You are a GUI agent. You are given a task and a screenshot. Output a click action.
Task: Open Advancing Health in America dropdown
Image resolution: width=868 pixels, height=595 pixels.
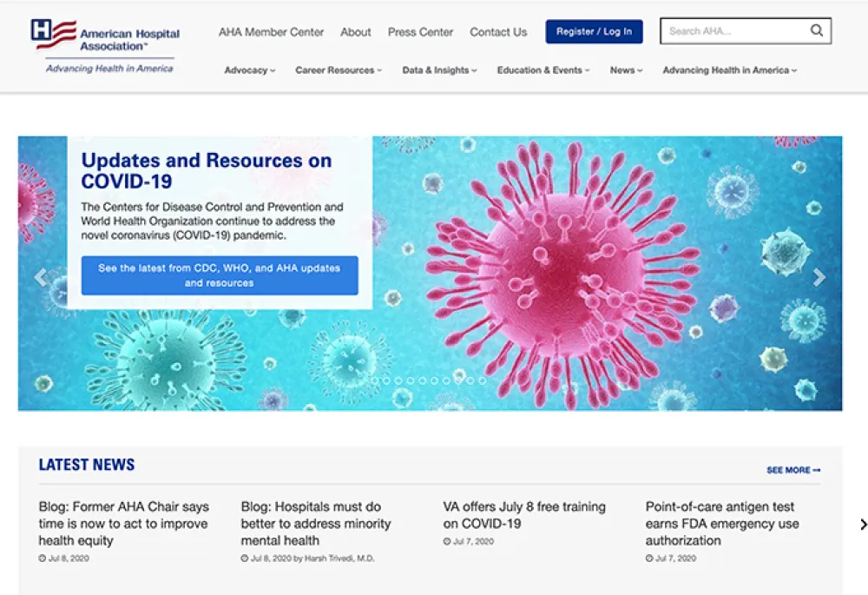730,70
